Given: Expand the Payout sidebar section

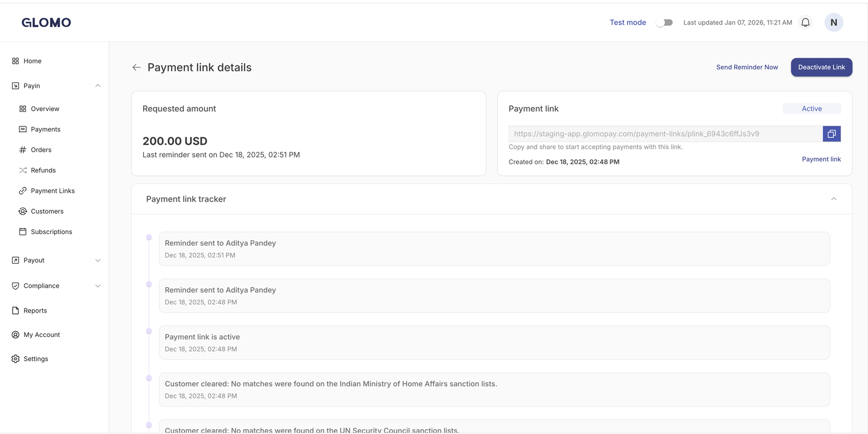Looking at the screenshot, I should click(98, 260).
